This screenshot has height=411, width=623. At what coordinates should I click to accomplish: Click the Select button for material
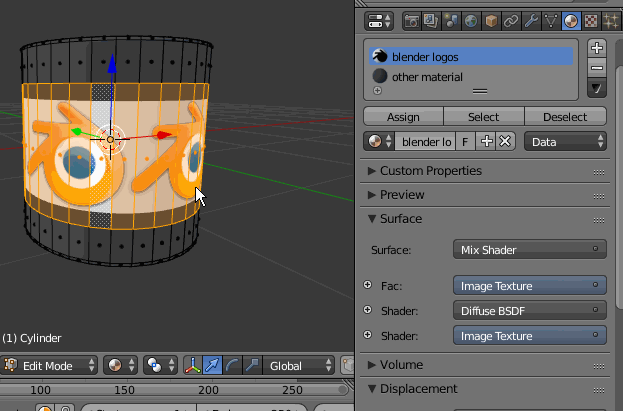coord(484,117)
